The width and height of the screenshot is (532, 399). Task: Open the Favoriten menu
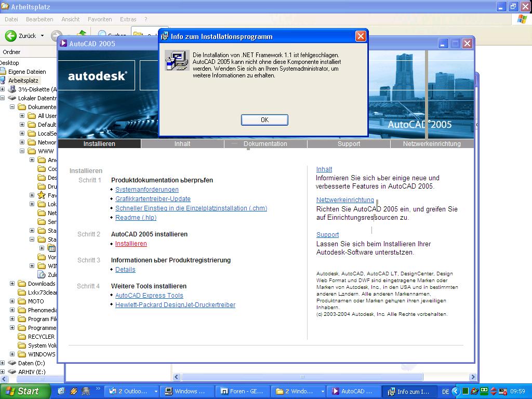(100, 19)
